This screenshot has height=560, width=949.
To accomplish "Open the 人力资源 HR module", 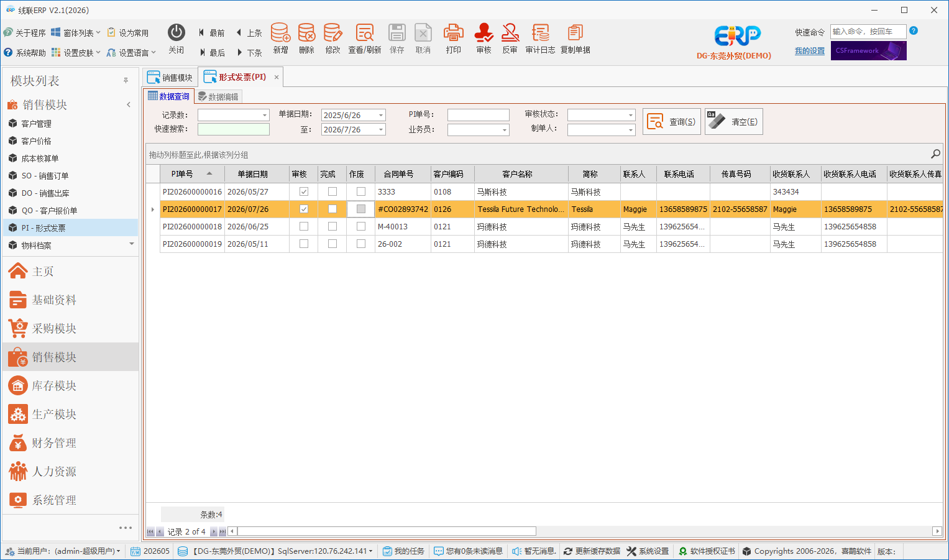I will tap(70, 471).
